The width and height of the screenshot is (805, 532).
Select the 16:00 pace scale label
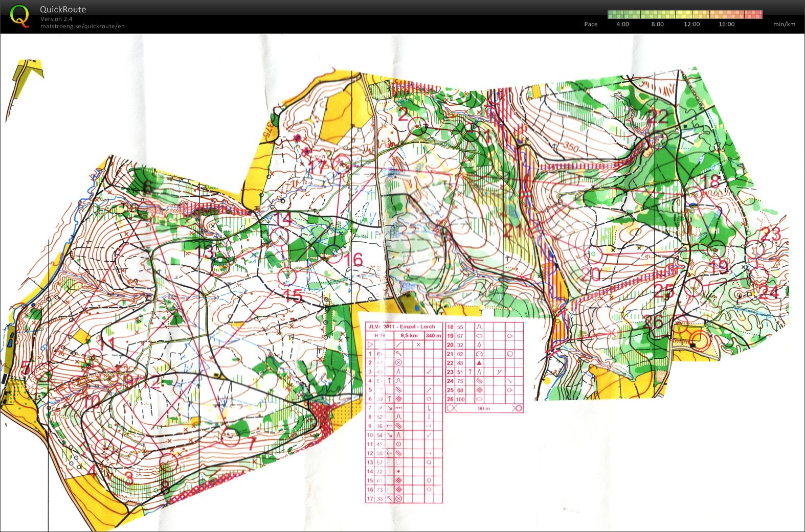click(726, 24)
